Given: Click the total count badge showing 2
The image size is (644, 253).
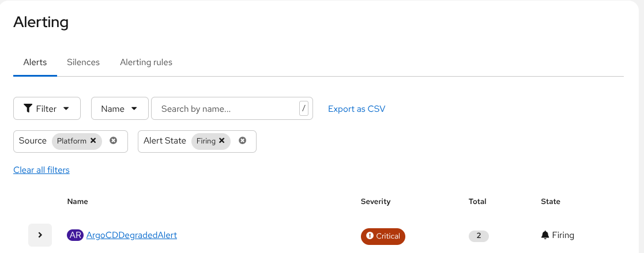Looking at the screenshot, I should 479,236.
